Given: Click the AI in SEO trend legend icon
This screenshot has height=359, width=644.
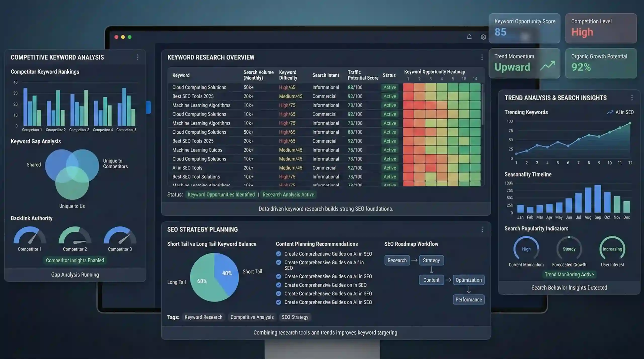Looking at the screenshot, I should pos(610,112).
